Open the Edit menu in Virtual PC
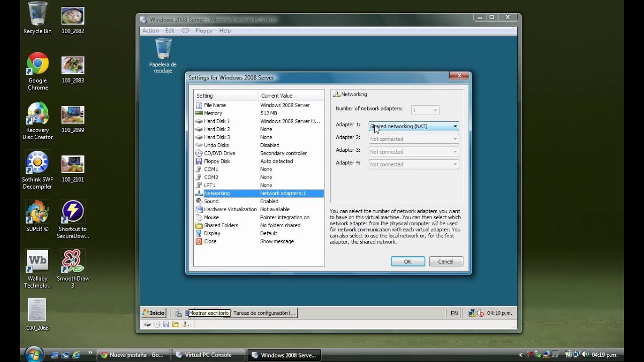This screenshot has width=644, height=362. pyautogui.click(x=170, y=31)
